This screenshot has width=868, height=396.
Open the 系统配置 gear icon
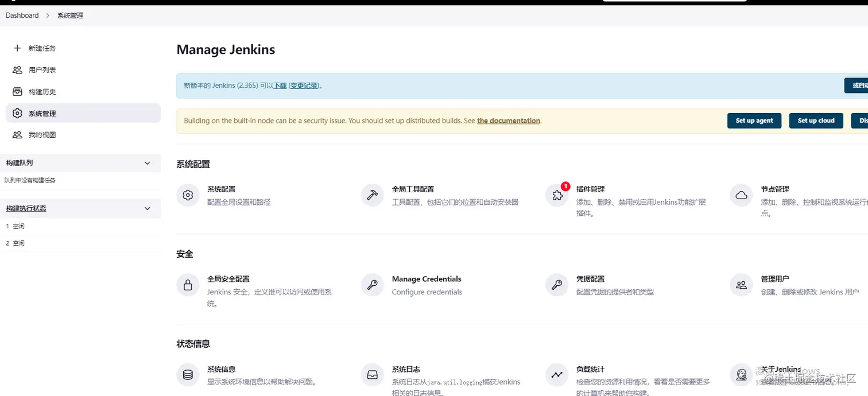point(188,195)
